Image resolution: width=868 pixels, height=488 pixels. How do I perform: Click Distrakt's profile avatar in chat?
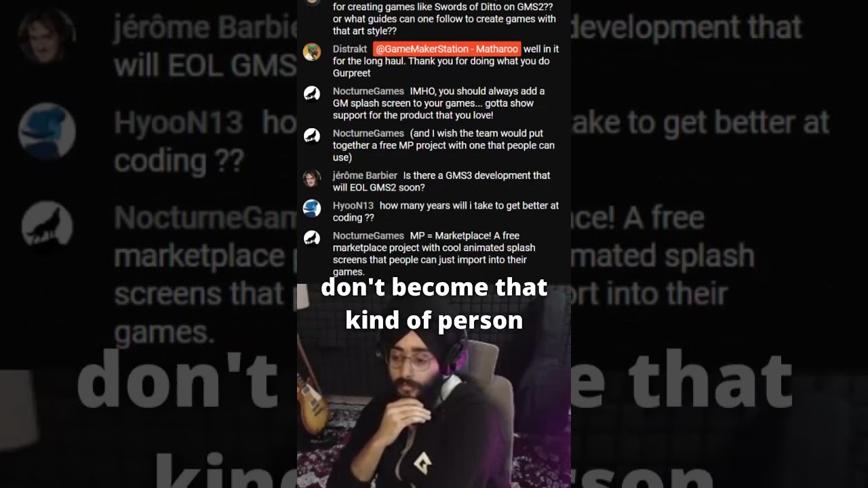(x=312, y=52)
